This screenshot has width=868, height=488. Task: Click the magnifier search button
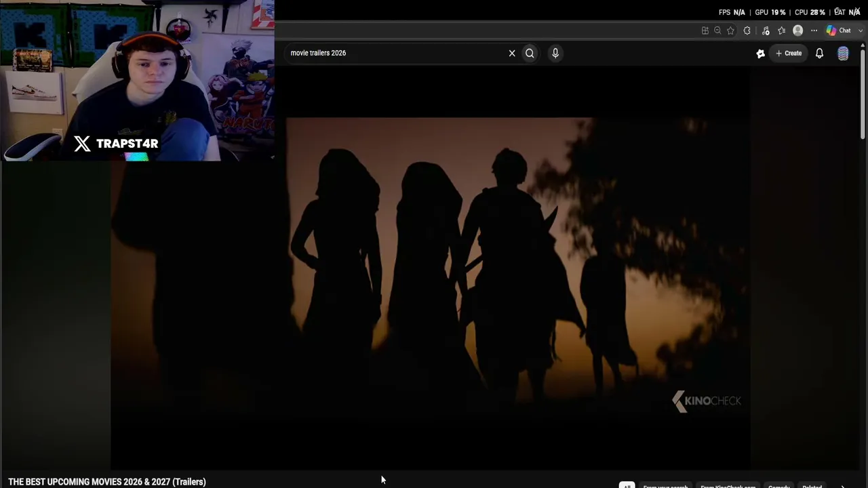coord(530,53)
